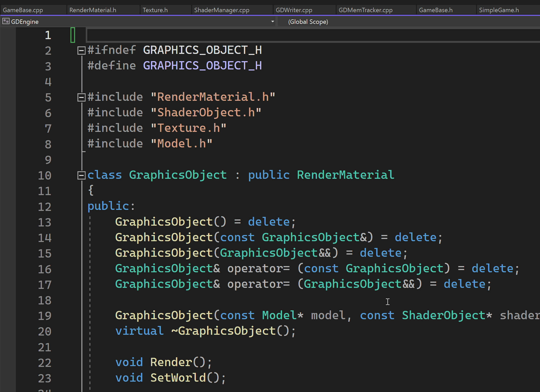The width and height of the screenshot is (540, 392).
Task: Click the Model* type on line 19
Action: (x=283, y=315)
